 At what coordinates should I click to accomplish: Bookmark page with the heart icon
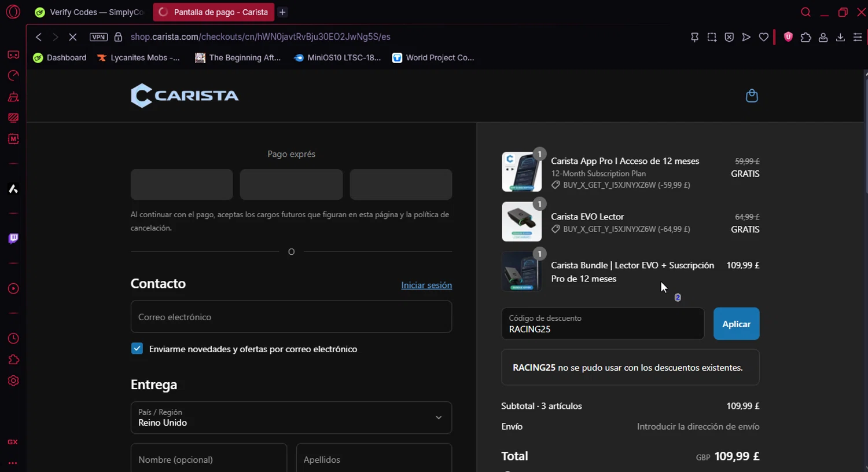click(764, 37)
